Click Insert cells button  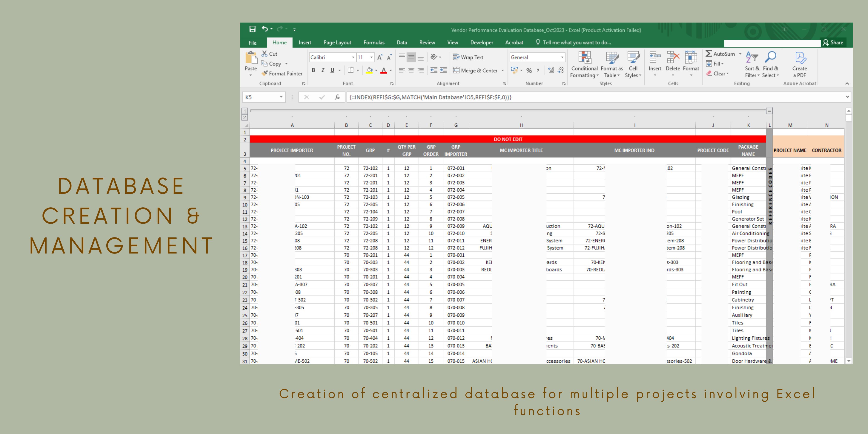(x=655, y=64)
